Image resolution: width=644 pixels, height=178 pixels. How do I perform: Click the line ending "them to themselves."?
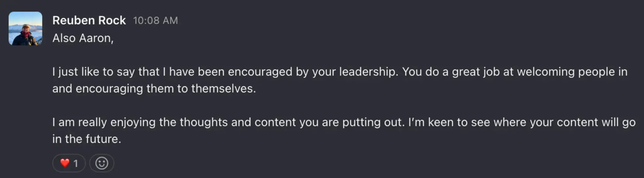(154, 89)
